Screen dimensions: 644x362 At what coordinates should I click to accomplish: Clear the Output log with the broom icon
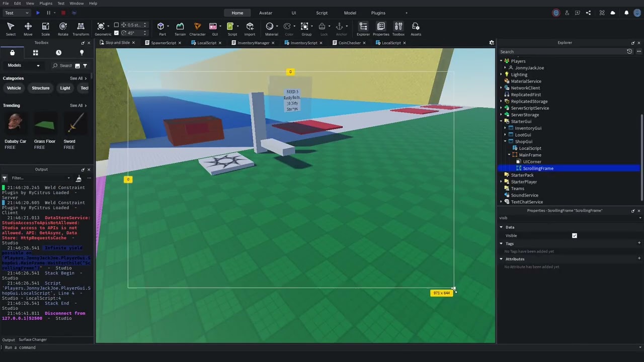[x=78, y=178]
